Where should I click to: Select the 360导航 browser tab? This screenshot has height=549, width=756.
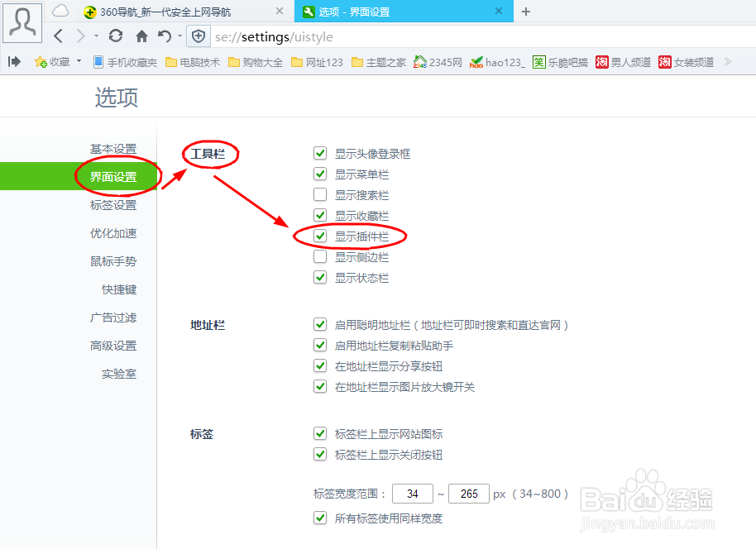point(165,12)
